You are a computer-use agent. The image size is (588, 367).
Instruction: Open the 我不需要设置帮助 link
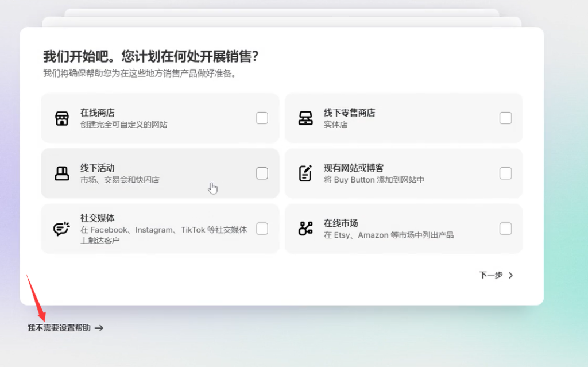[x=59, y=328]
